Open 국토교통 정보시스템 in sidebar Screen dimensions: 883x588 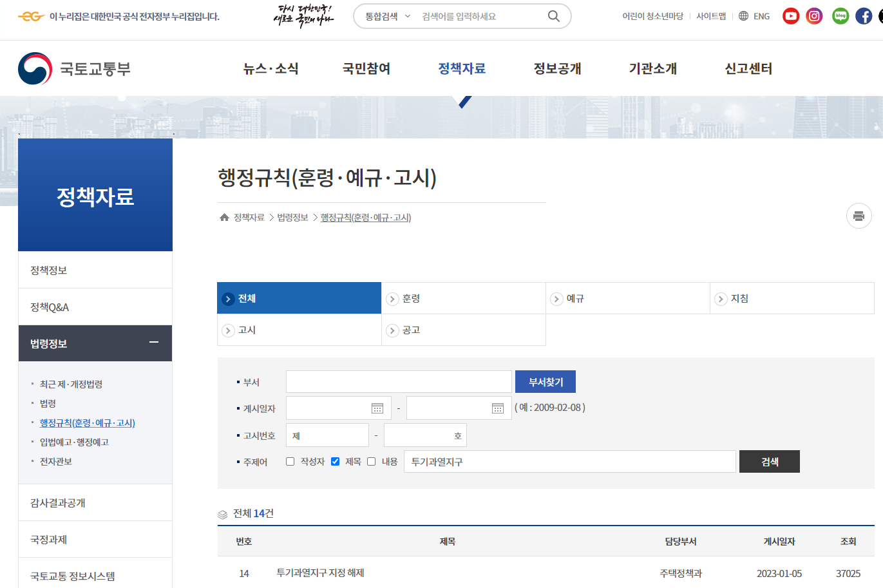pyautogui.click(x=95, y=573)
